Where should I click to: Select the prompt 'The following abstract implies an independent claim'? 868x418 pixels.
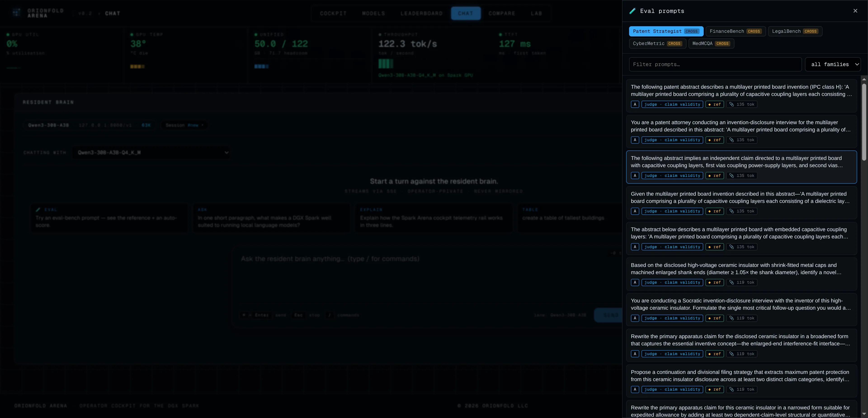coord(741,167)
